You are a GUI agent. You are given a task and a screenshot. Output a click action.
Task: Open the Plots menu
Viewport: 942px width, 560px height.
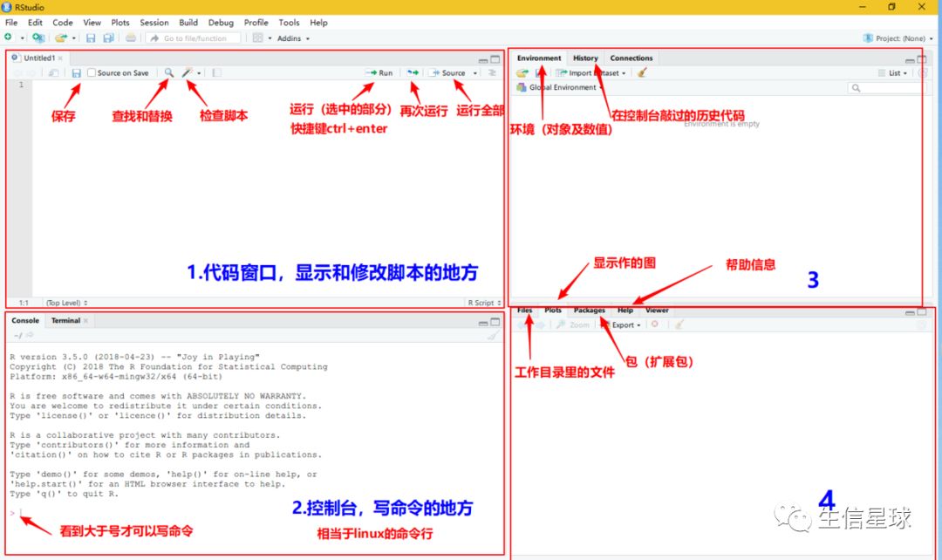coord(120,22)
